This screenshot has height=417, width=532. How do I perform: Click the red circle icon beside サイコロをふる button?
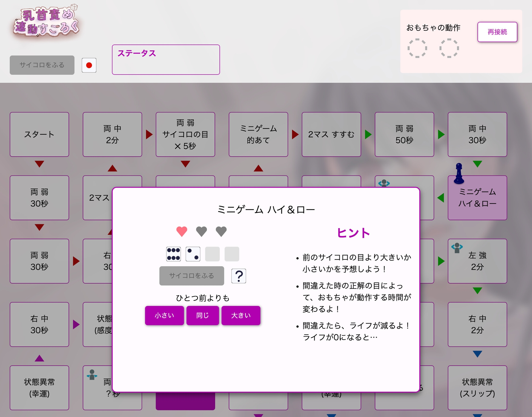[89, 65]
